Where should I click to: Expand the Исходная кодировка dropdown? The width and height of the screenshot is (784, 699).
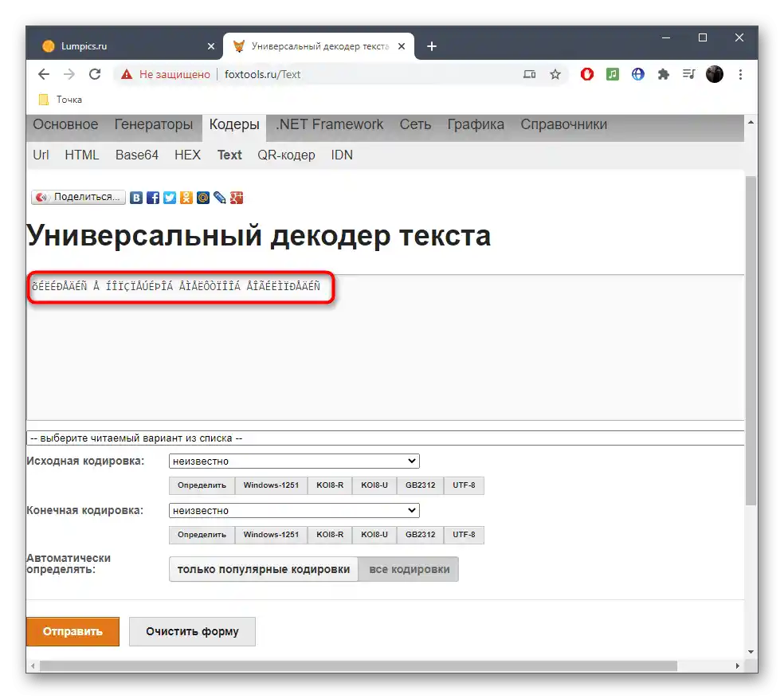click(294, 461)
